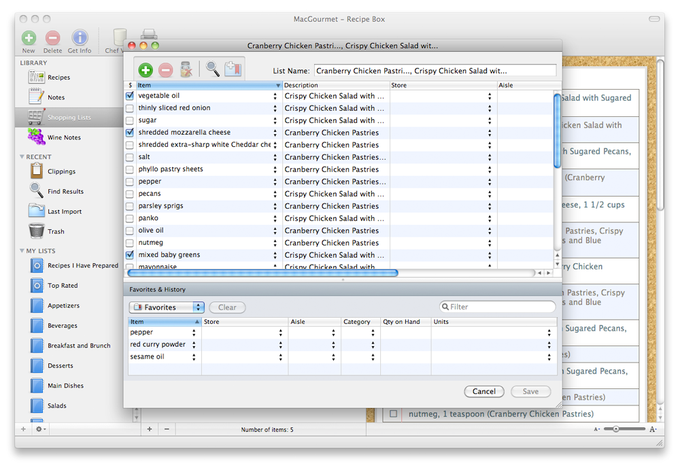Sort shopping list by Store column

click(443, 85)
